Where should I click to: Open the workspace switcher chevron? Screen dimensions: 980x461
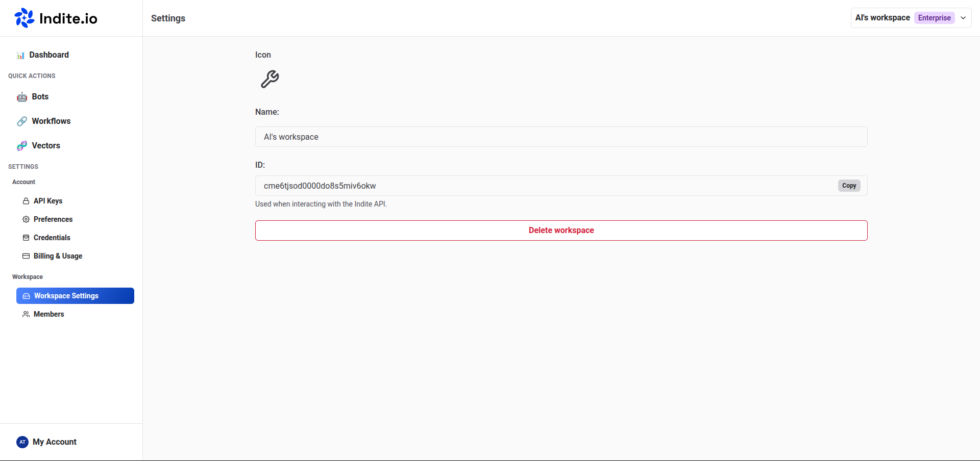(963, 18)
